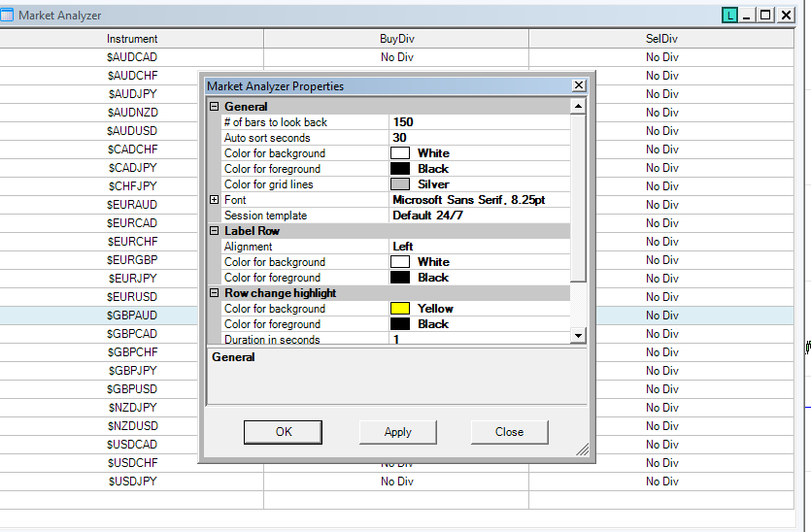Click the Apply button
Screen dimensions: 811x532
pos(398,432)
